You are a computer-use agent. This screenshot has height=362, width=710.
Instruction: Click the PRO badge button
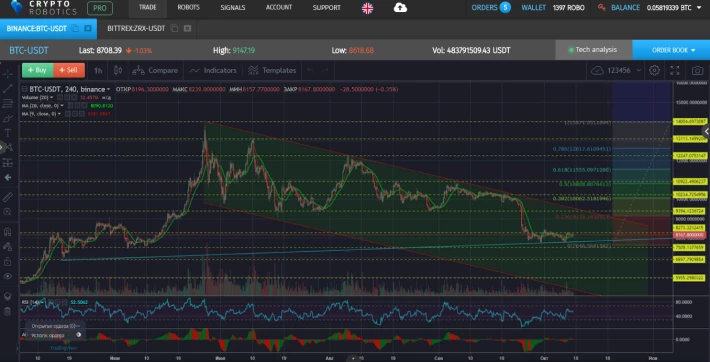click(100, 8)
